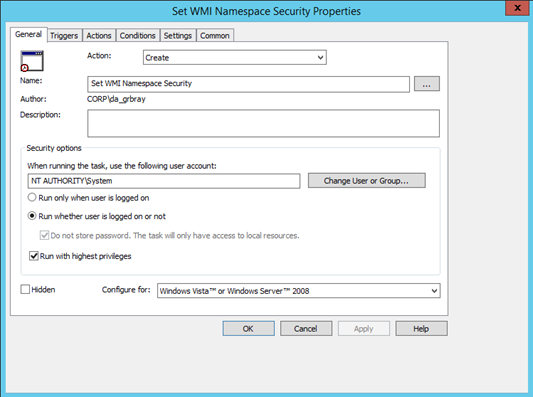The height and width of the screenshot is (397, 533).
Task: Open the Actions tab
Action: [99, 35]
